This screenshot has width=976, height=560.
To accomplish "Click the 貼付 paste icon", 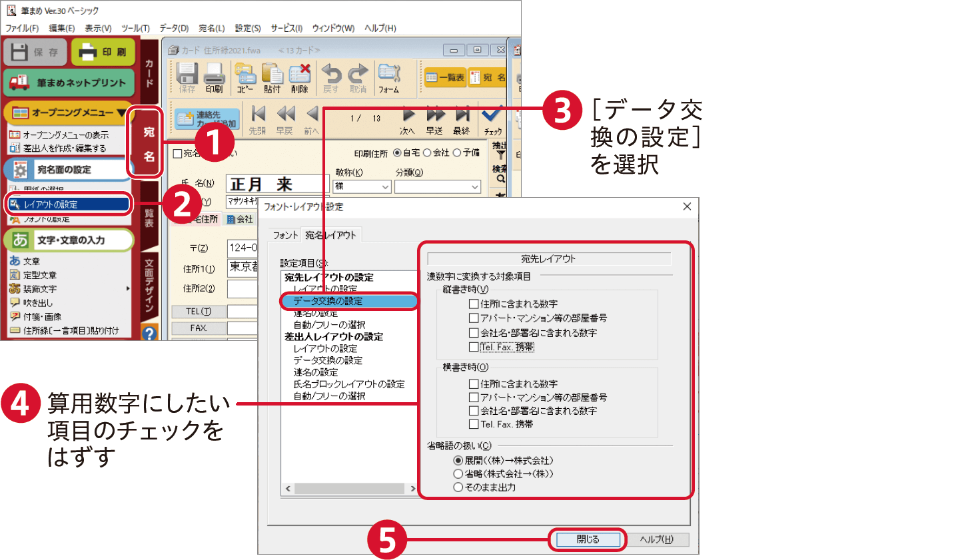I will click(272, 78).
